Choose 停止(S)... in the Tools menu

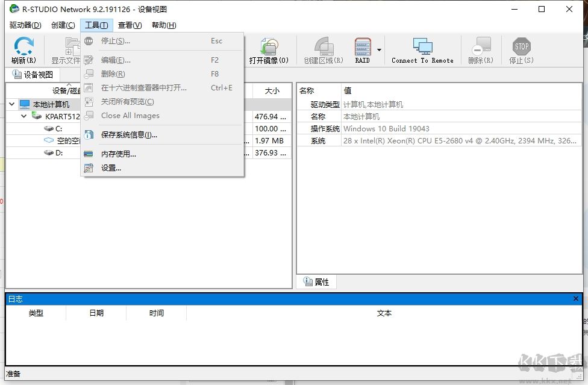coord(163,41)
